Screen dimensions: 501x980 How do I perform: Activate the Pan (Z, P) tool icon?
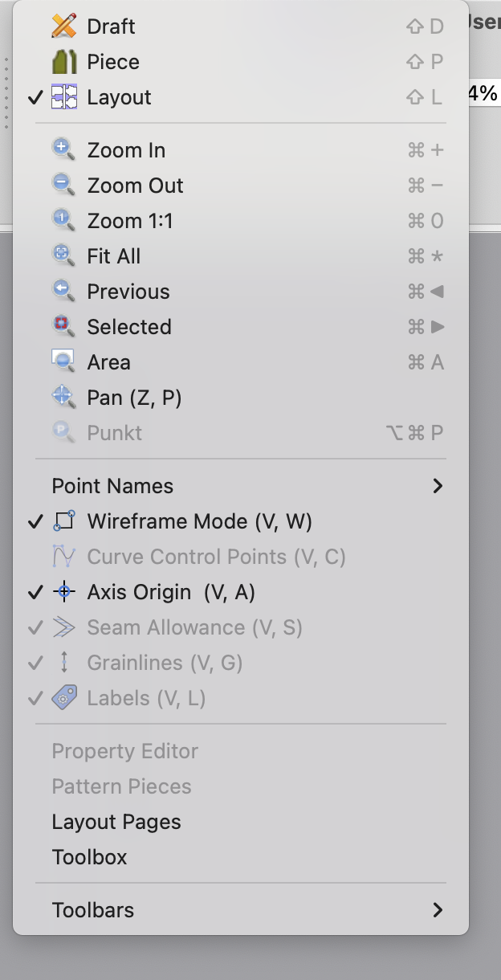(63, 398)
